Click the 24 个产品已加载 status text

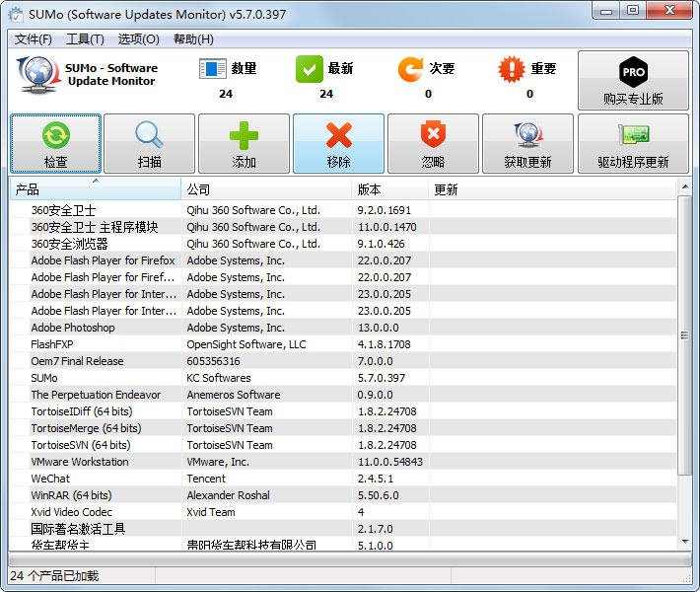pyautogui.click(x=54, y=575)
